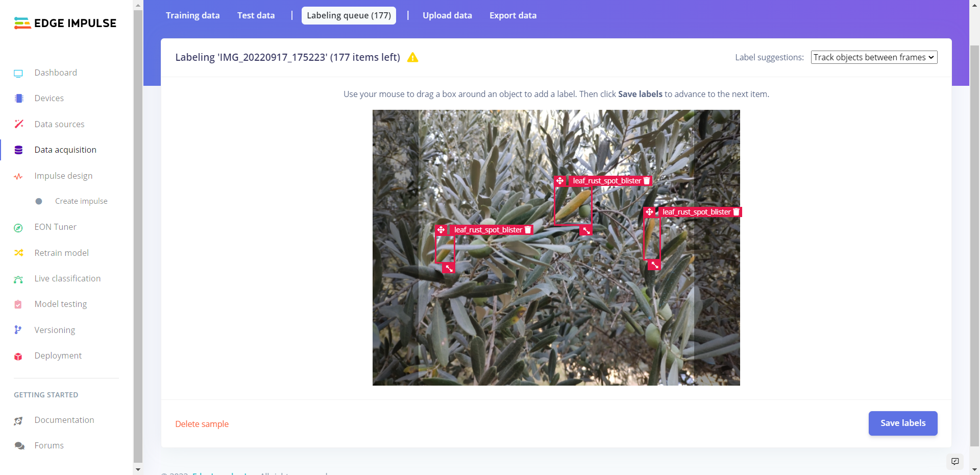This screenshot has width=980, height=475.
Task: Open EON Tuner from the sidebar
Action: pos(55,227)
